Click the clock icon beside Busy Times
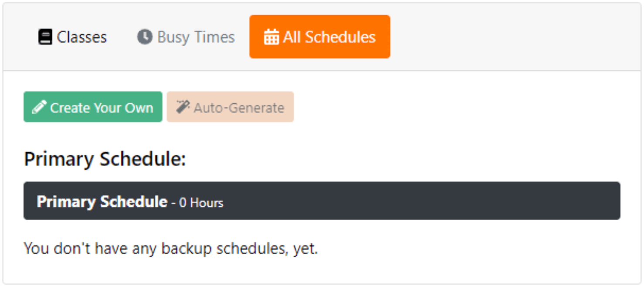This screenshot has width=644, height=287. point(145,37)
